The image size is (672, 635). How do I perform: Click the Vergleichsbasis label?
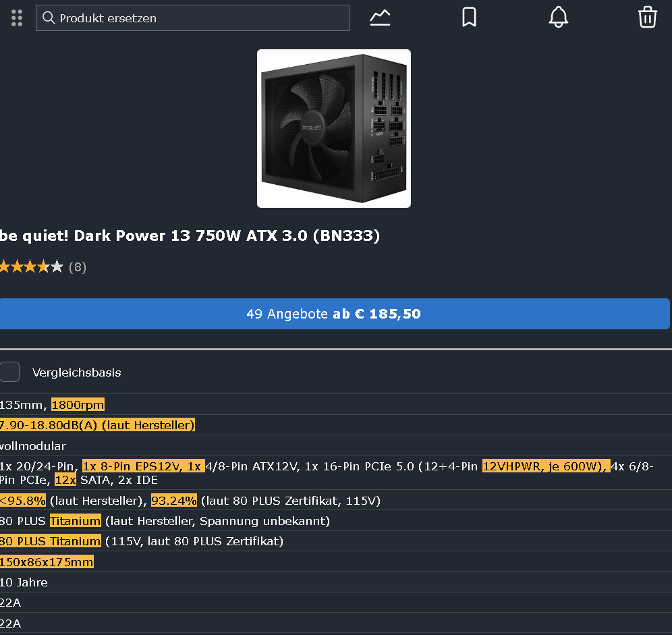pyautogui.click(x=77, y=372)
